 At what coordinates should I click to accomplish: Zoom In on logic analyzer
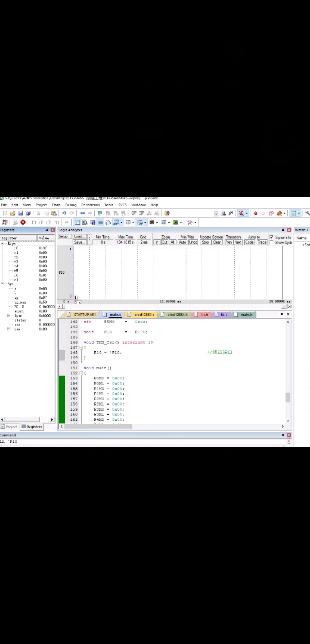[157, 242]
